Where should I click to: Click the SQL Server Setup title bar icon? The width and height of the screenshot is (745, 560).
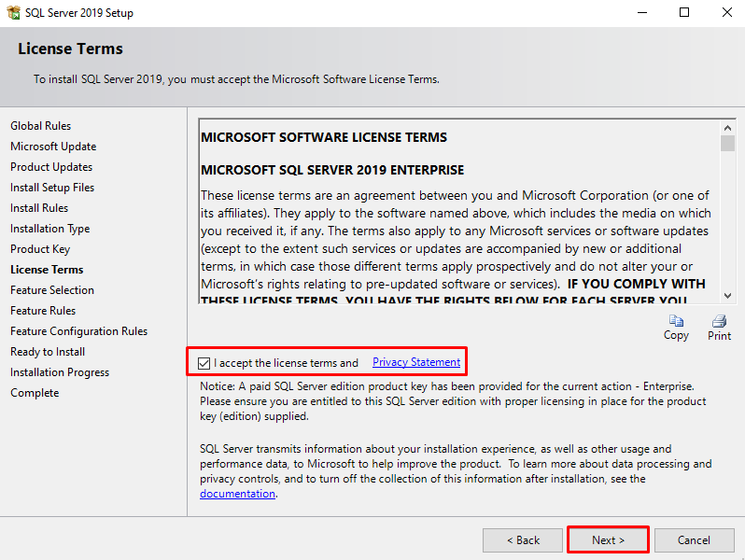point(14,12)
